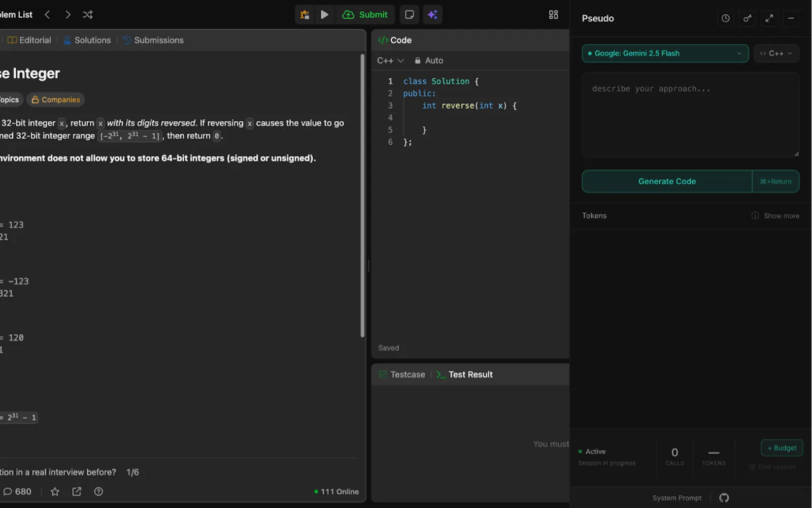This screenshot has height=508, width=812.
Task: Pick a random problem shuffle icon
Action: (87, 15)
